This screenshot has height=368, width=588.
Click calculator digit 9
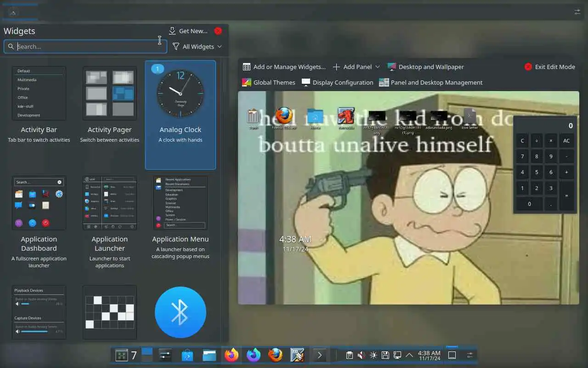pos(551,156)
